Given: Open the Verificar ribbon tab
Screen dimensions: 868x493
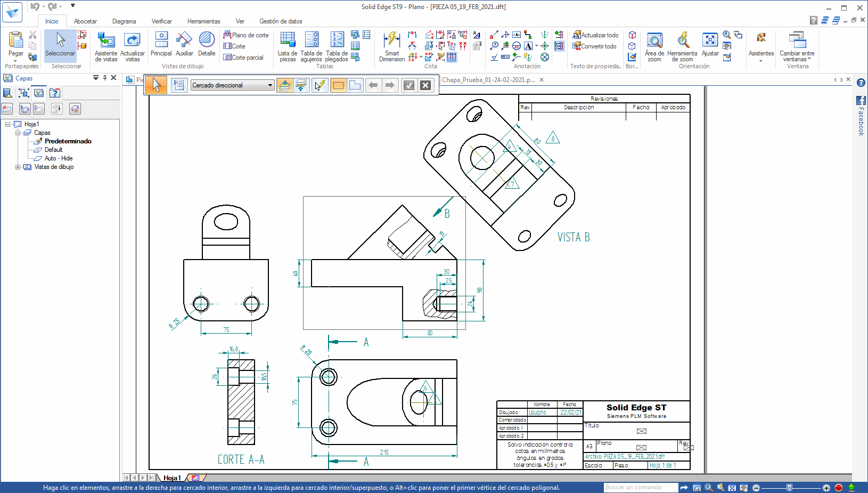Looking at the screenshot, I should [161, 21].
